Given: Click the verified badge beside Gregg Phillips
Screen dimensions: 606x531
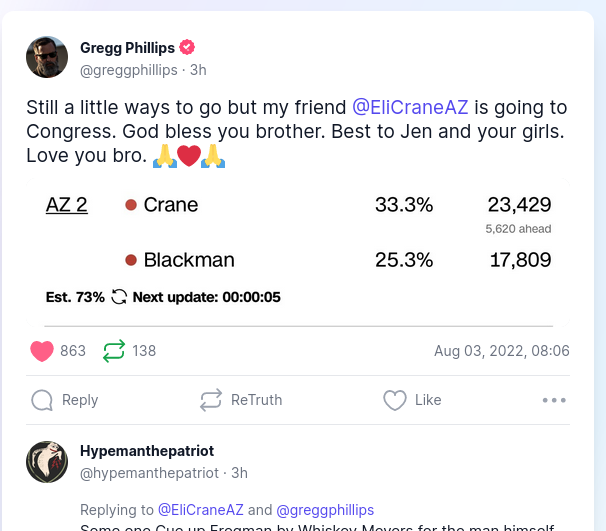Looking at the screenshot, I should pyautogui.click(x=187, y=48).
